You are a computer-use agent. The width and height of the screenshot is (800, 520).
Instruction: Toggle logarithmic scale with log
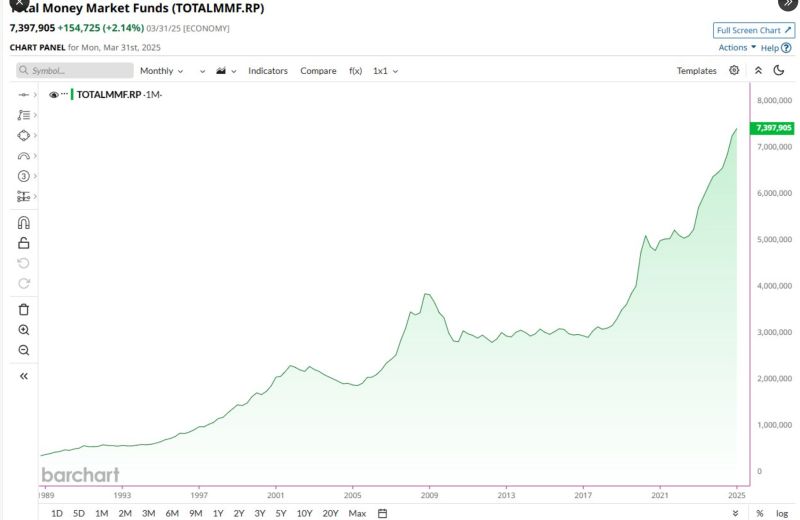(782, 513)
